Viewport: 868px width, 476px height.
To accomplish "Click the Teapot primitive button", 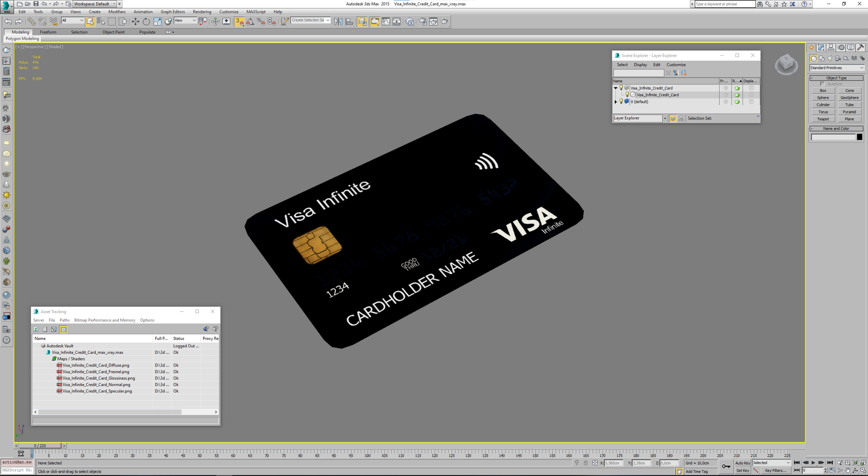I will (x=823, y=119).
